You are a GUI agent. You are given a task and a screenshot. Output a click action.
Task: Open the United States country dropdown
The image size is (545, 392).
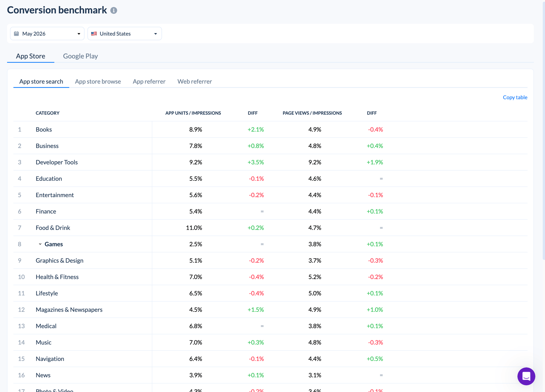coord(125,34)
